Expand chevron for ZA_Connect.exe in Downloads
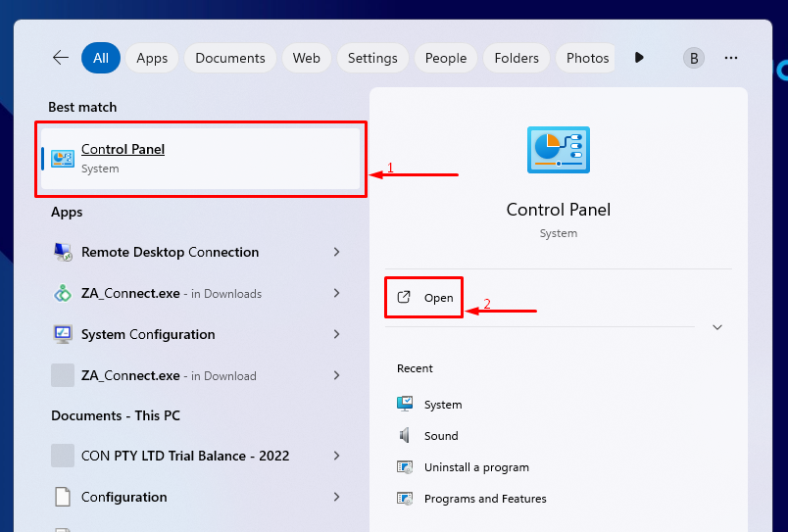This screenshot has height=532, width=788. (337, 293)
